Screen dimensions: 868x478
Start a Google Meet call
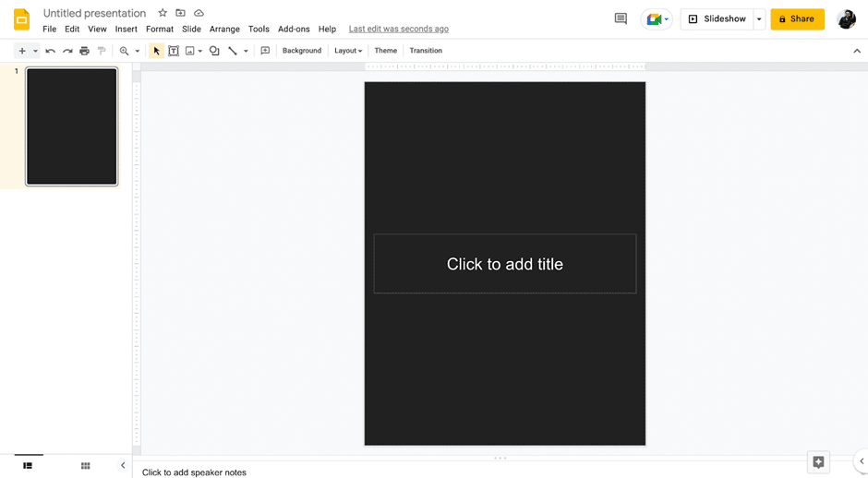click(656, 18)
